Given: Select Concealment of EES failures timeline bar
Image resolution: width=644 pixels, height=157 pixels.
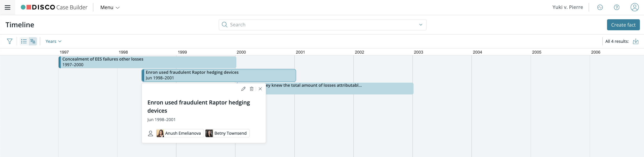Looking at the screenshot, I should click(147, 62).
